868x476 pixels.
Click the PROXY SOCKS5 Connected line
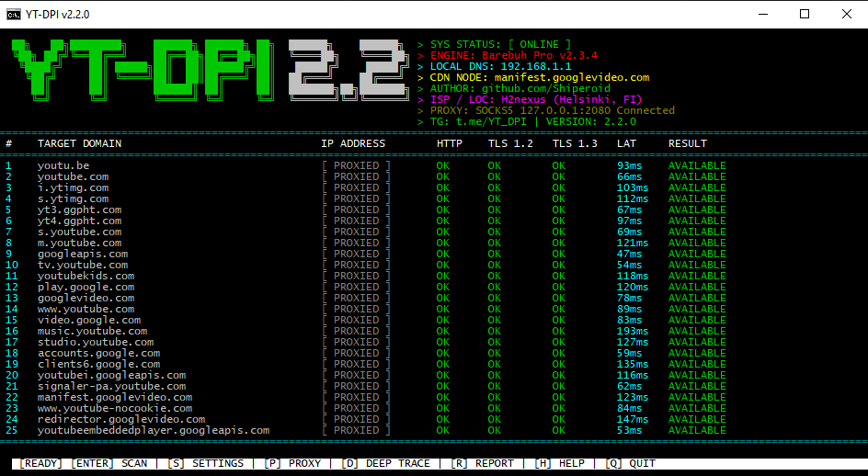[x=546, y=110]
